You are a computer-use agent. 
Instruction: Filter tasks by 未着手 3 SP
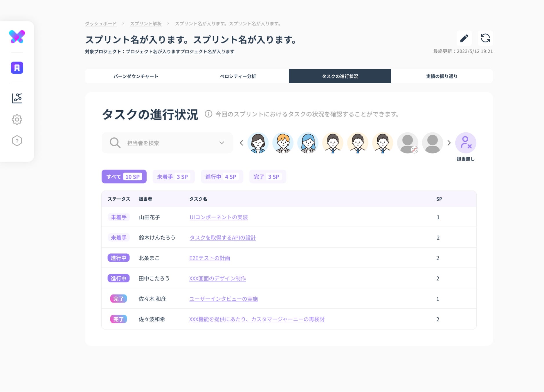(174, 177)
